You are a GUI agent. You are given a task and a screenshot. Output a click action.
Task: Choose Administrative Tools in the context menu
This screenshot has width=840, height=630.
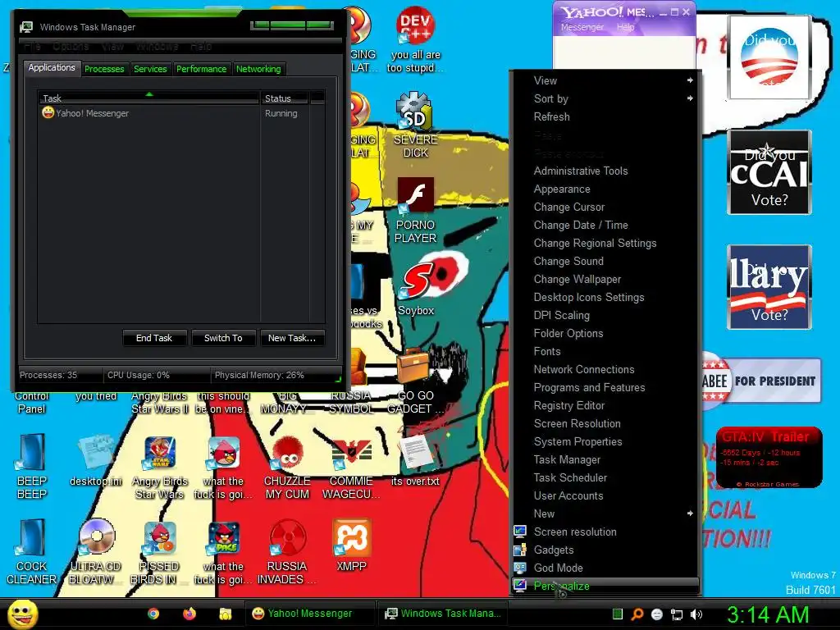605,171
